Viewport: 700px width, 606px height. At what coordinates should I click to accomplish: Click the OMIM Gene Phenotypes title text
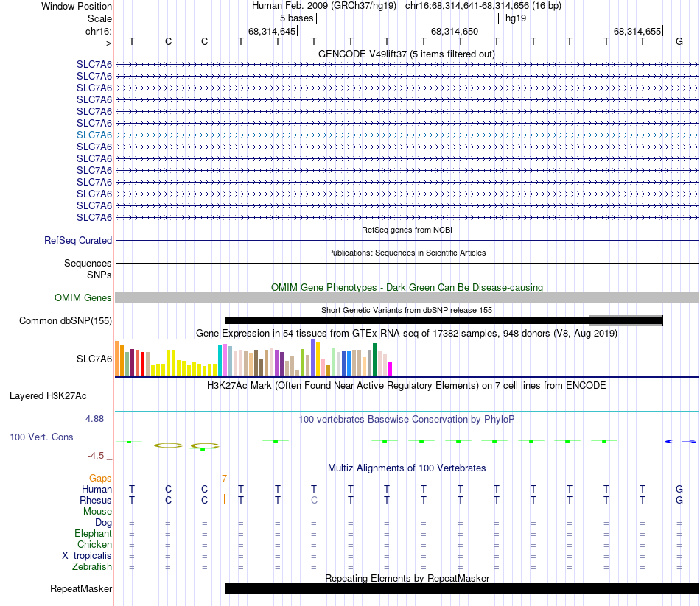(x=407, y=287)
